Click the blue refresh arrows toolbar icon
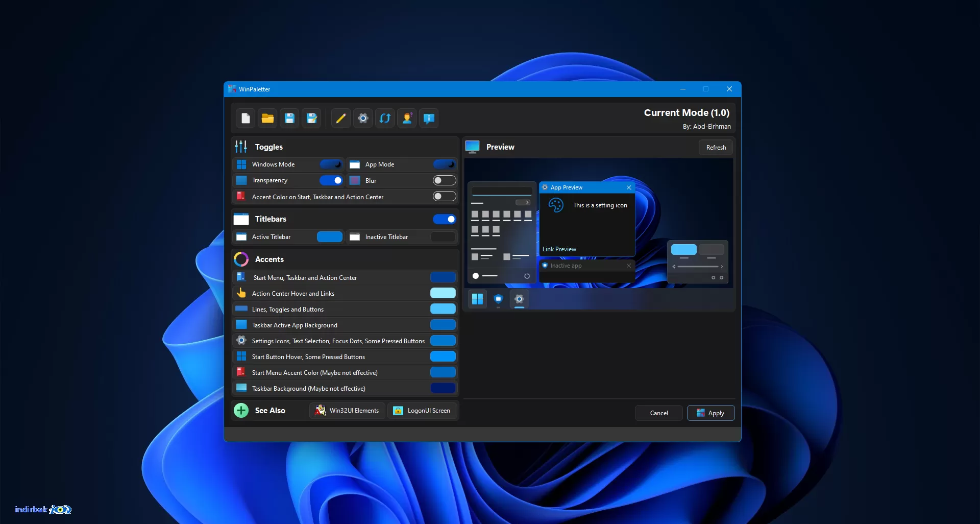The width and height of the screenshot is (980, 524). click(385, 118)
